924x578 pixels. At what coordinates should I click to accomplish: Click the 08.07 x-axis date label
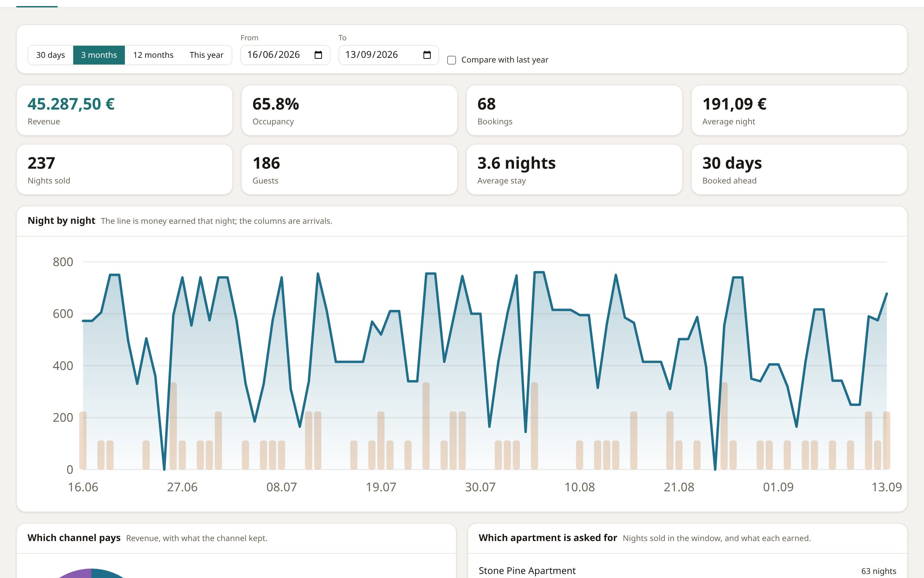tap(281, 487)
